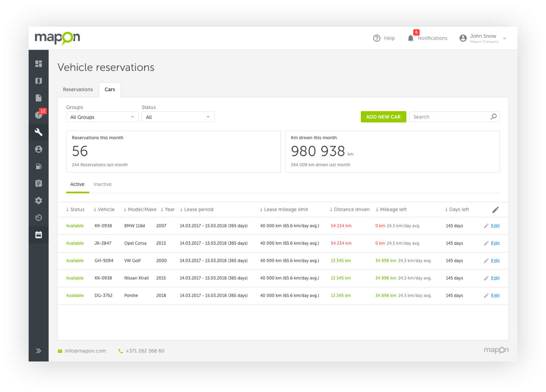Open the map icon in the sidebar

coord(38,81)
